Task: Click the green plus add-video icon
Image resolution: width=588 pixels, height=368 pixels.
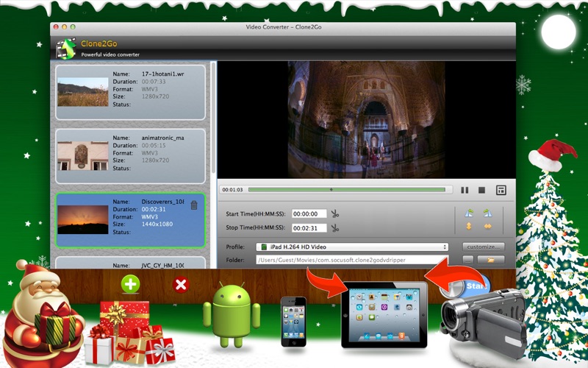Action: click(131, 284)
